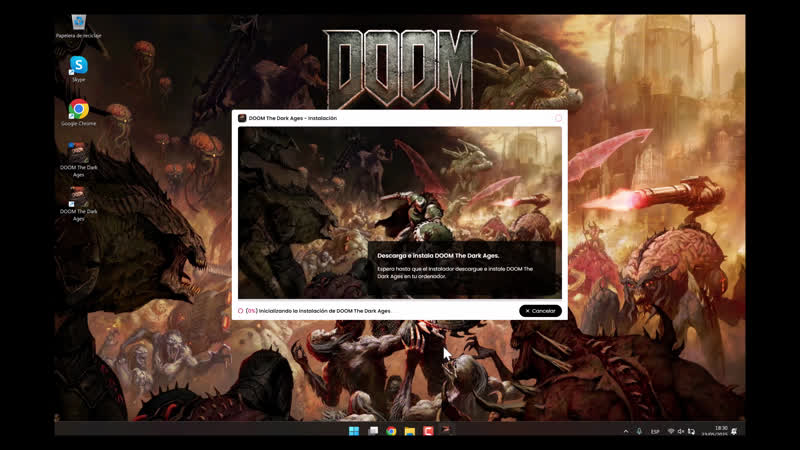Open Task View from the taskbar
Screen dimensions: 800x450
373,431
